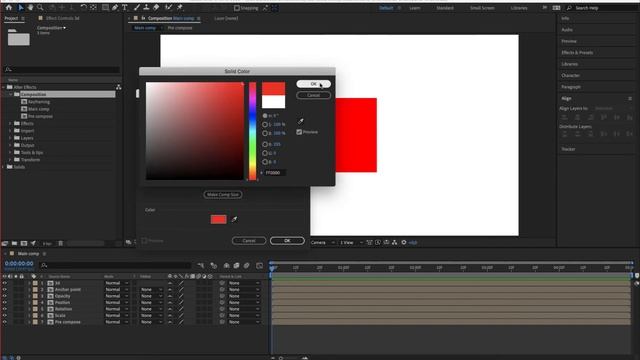Confirm with OK in Solid Color dialog
Image resolution: width=640 pixels, height=360 pixels.
[x=313, y=84]
